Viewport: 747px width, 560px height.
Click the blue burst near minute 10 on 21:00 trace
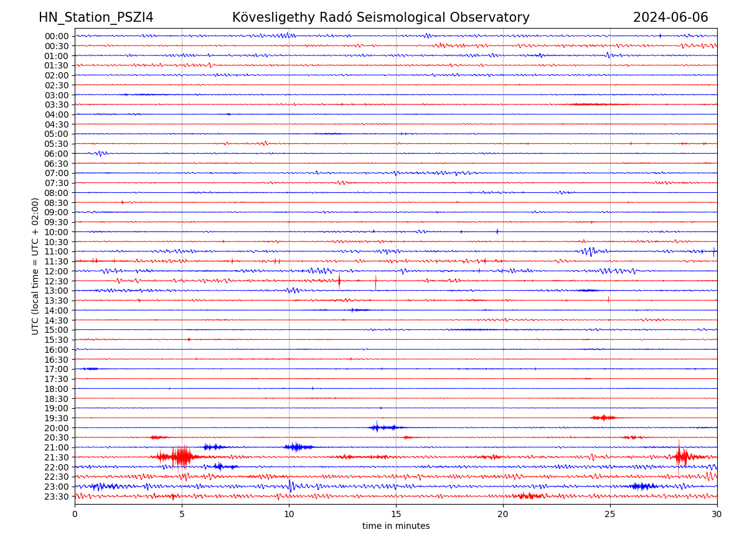point(298,447)
